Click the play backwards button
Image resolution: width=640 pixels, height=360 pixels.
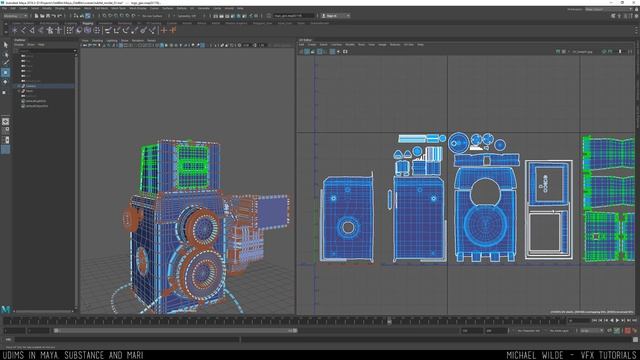[611, 321]
